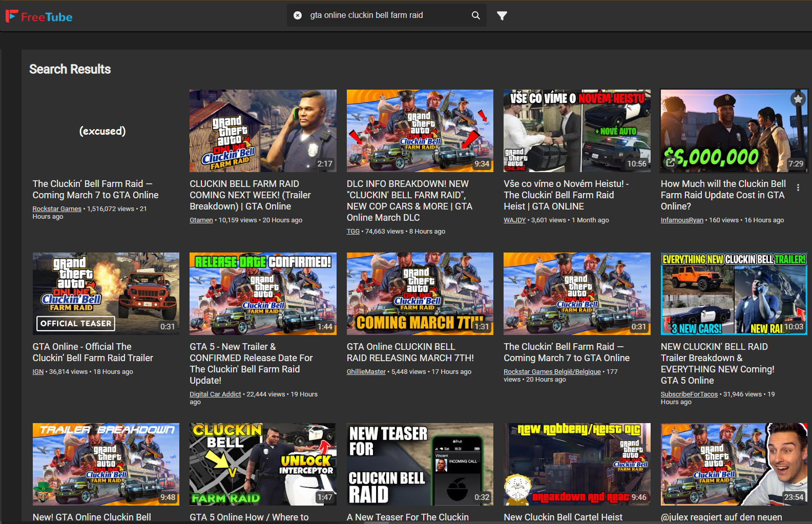Viewport: 812px width, 524px height.
Task: Open the search filters funnel icon
Action: [502, 15]
